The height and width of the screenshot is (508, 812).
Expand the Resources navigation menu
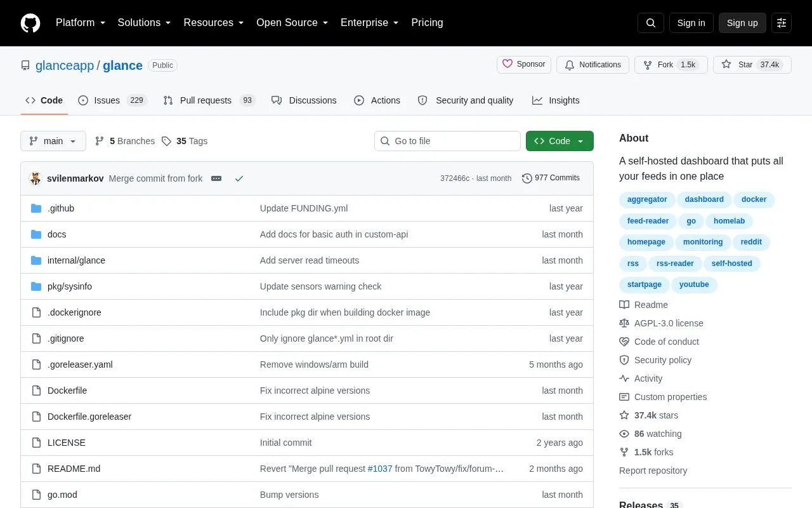pos(214,23)
